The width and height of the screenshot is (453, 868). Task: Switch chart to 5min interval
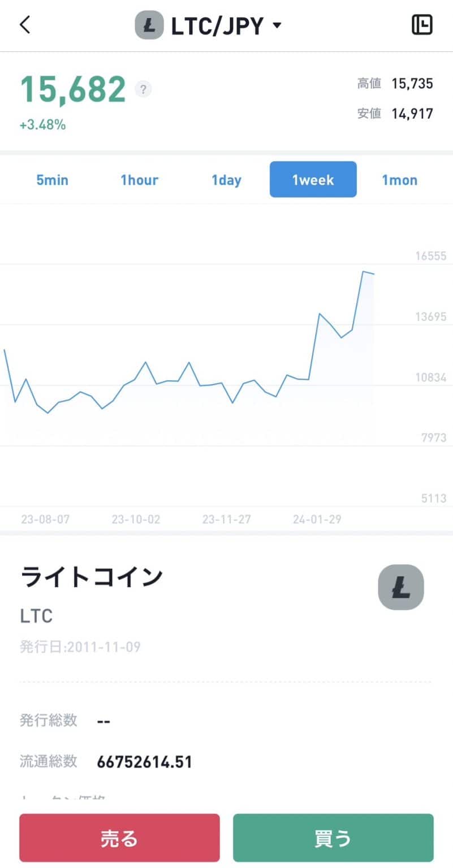pyautogui.click(x=53, y=180)
